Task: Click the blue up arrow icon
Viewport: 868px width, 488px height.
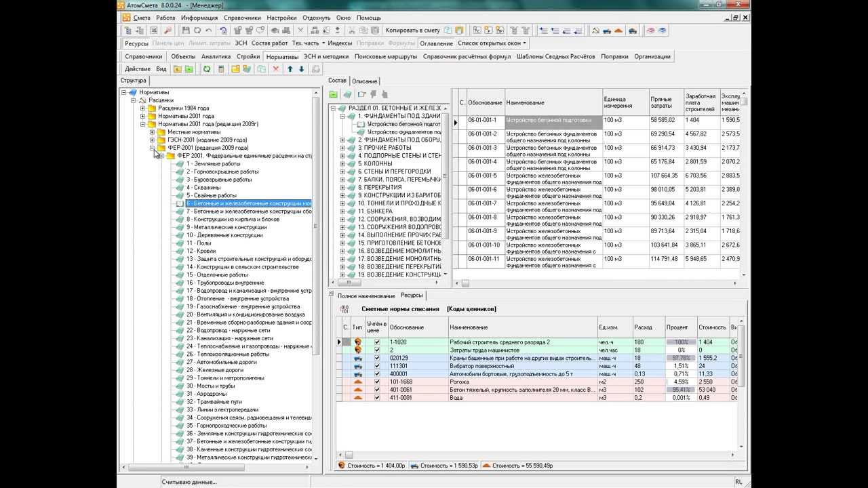Action: [x=290, y=69]
